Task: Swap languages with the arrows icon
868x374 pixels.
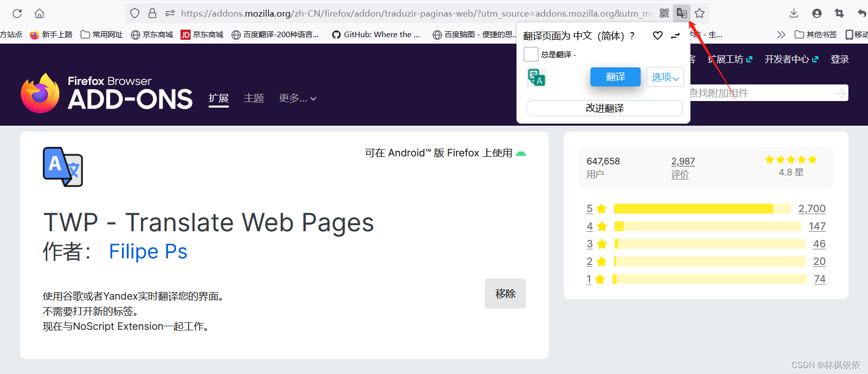Action: pos(675,36)
